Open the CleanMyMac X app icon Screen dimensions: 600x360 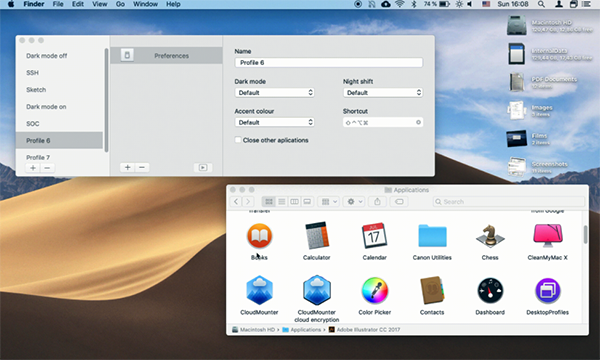(x=548, y=236)
